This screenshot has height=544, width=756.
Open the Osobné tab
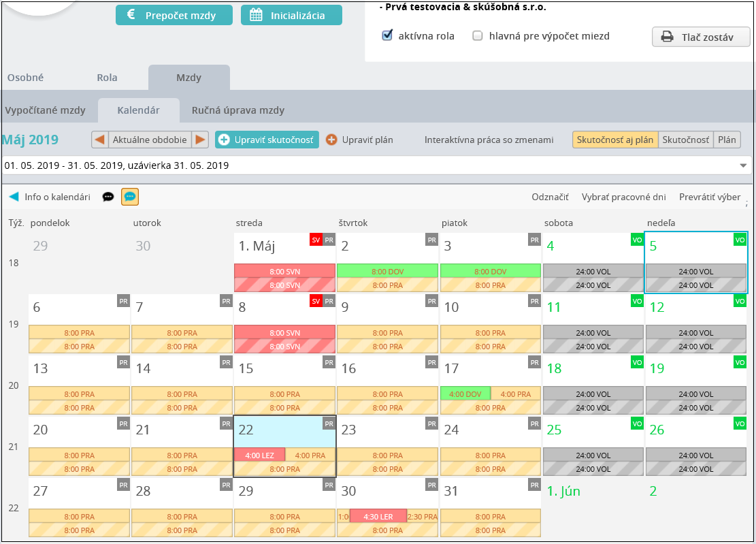[x=25, y=78]
